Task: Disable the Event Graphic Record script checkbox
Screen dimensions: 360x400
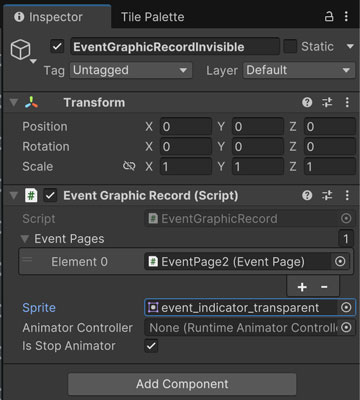Action: pyautogui.click(x=50, y=195)
